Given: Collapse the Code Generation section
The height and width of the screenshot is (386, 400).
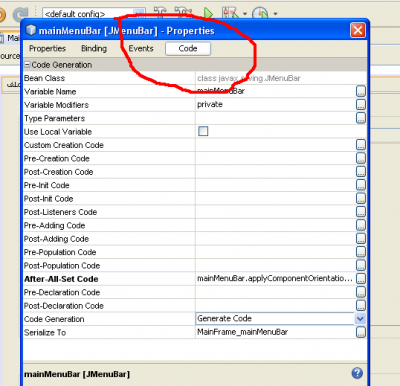Looking at the screenshot, I should coord(27,65).
